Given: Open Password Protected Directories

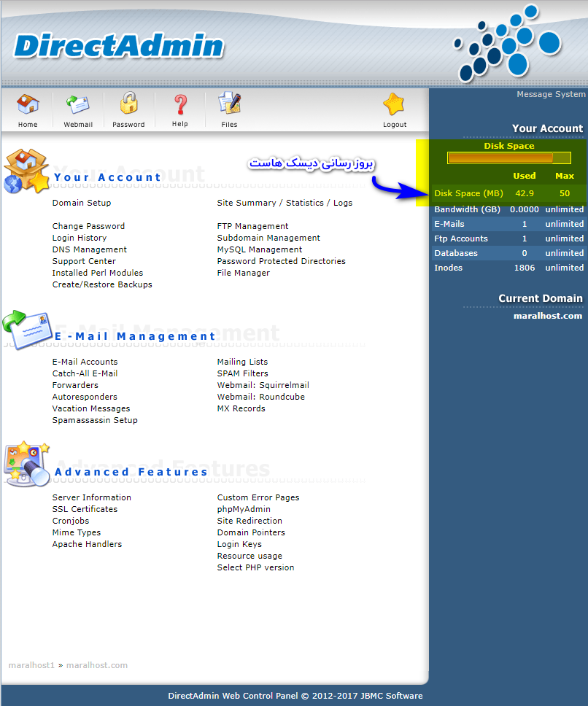Looking at the screenshot, I should point(282,261).
